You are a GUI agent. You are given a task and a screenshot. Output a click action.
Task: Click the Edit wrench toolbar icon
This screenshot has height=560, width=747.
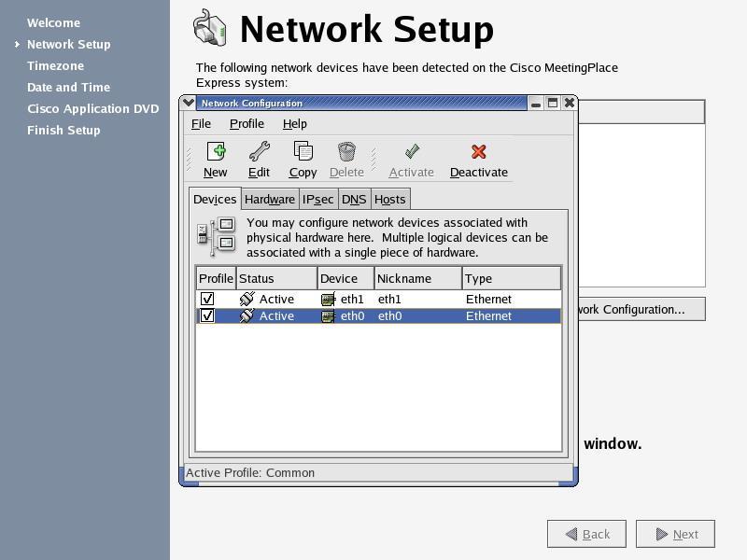(260, 152)
